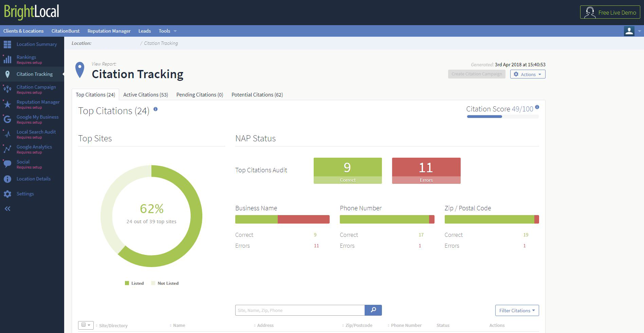Click the Google Analytics line graph icon

pyautogui.click(x=7, y=149)
